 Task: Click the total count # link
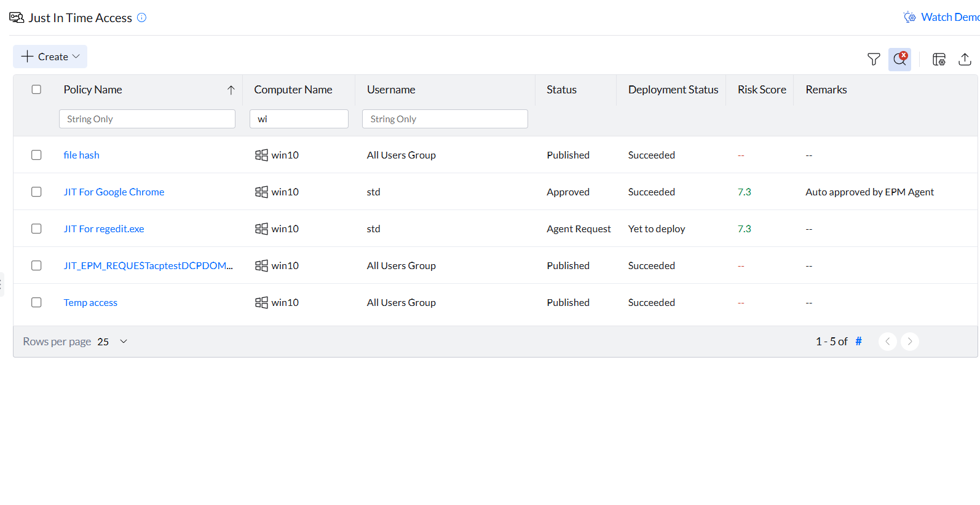pyautogui.click(x=858, y=342)
